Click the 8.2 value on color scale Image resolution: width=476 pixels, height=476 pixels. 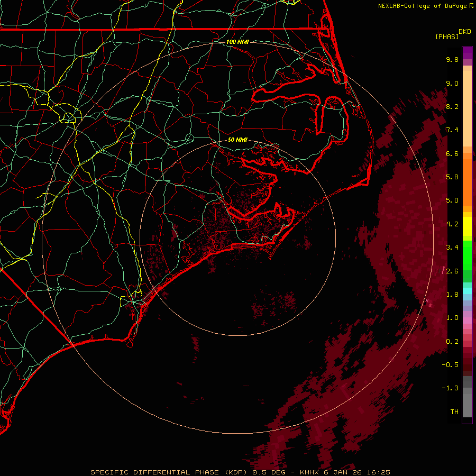(x=452, y=106)
